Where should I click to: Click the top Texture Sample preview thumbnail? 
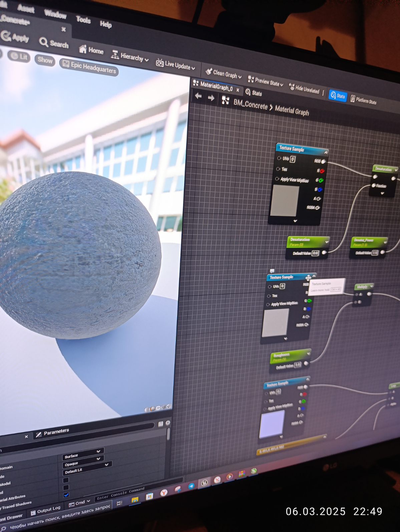pyautogui.click(x=285, y=201)
